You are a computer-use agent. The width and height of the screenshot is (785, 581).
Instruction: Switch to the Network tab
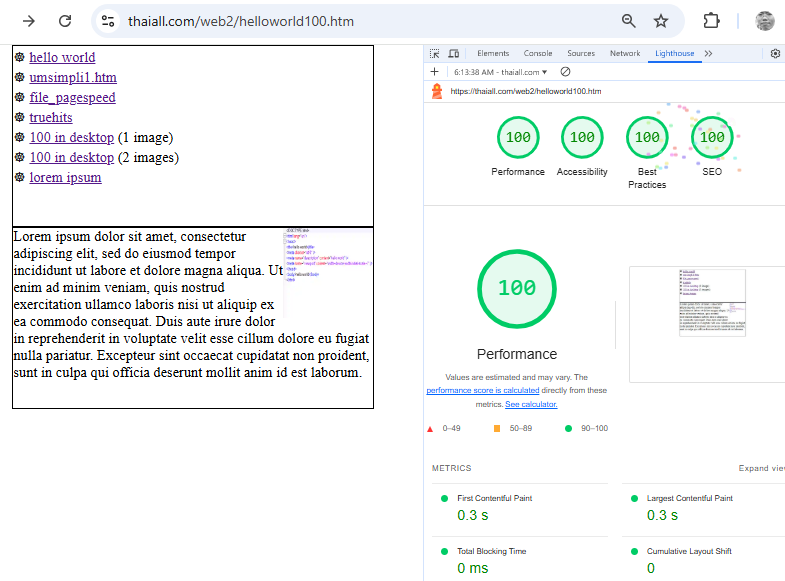(625, 54)
